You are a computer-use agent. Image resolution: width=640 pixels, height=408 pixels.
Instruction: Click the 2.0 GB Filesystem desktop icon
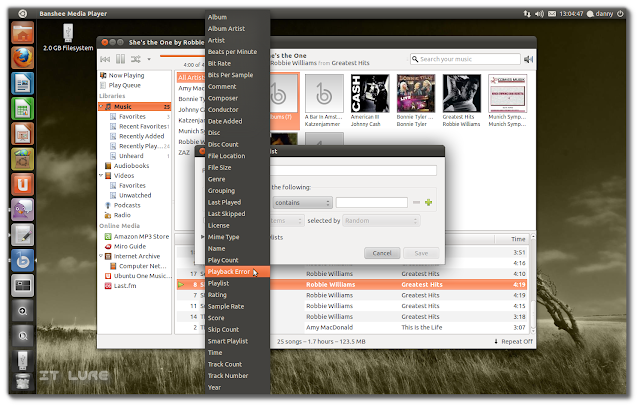click(68, 38)
